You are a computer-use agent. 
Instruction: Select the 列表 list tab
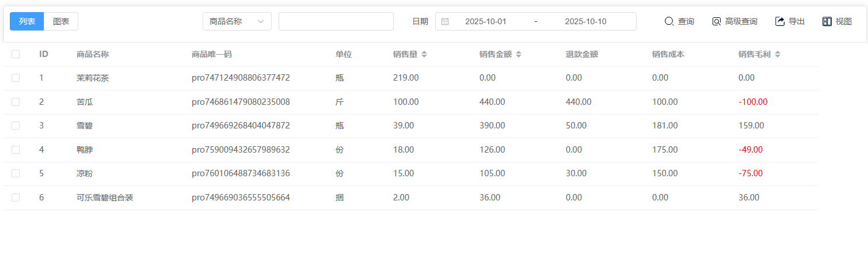27,21
